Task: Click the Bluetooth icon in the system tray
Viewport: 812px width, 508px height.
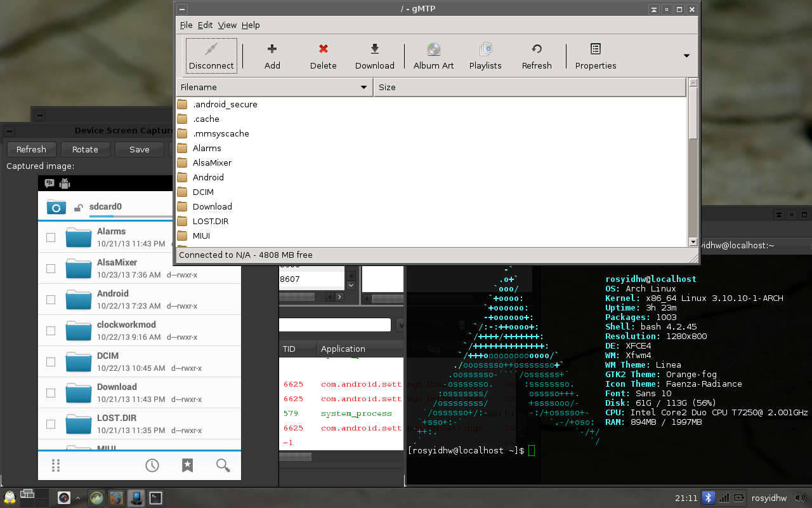Action: coord(709,497)
